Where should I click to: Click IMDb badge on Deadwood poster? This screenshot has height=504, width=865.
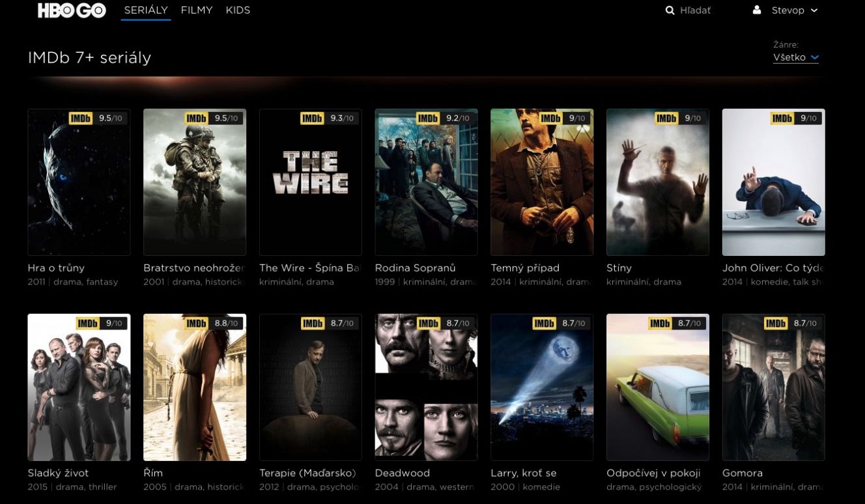point(445,324)
